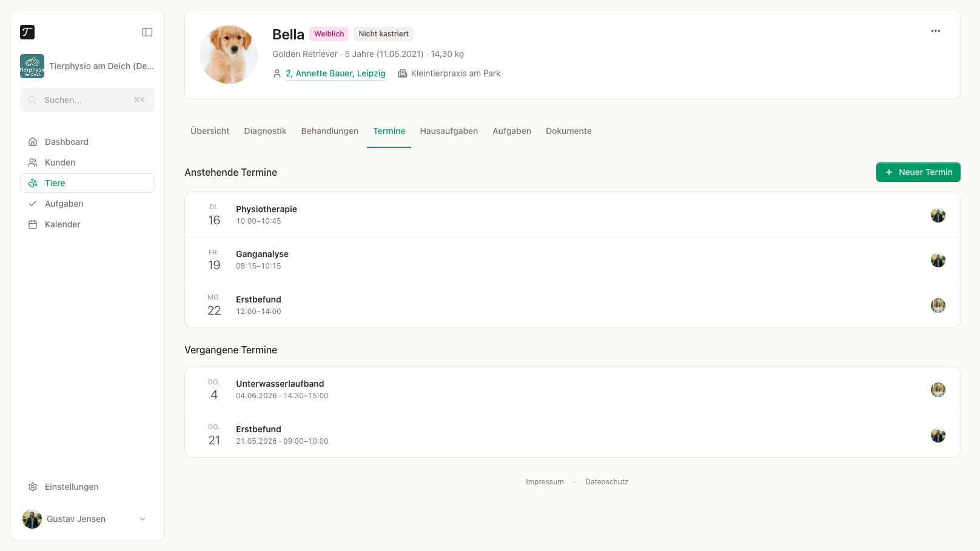Click therapist avatar on Erstbefund 22 row
The image size is (980, 551).
tap(938, 306)
